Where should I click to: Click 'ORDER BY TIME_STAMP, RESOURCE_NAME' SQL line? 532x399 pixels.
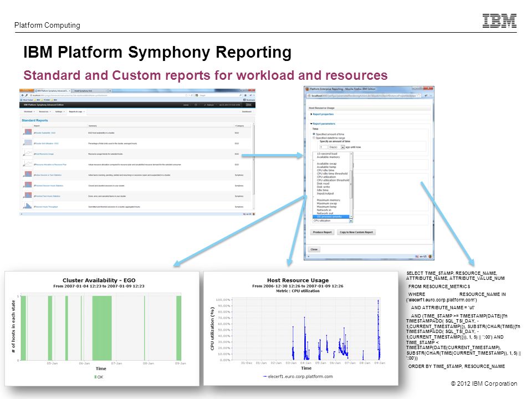point(457,366)
